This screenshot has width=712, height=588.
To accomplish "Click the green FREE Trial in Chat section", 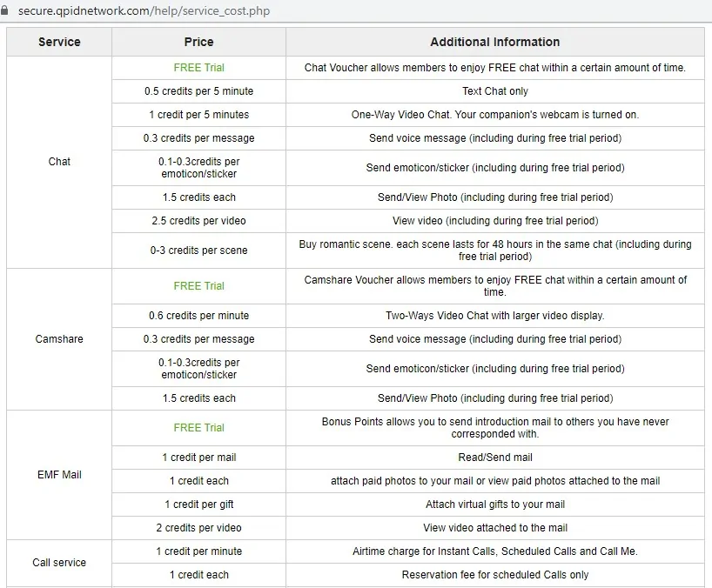I will (x=198, y=68).
